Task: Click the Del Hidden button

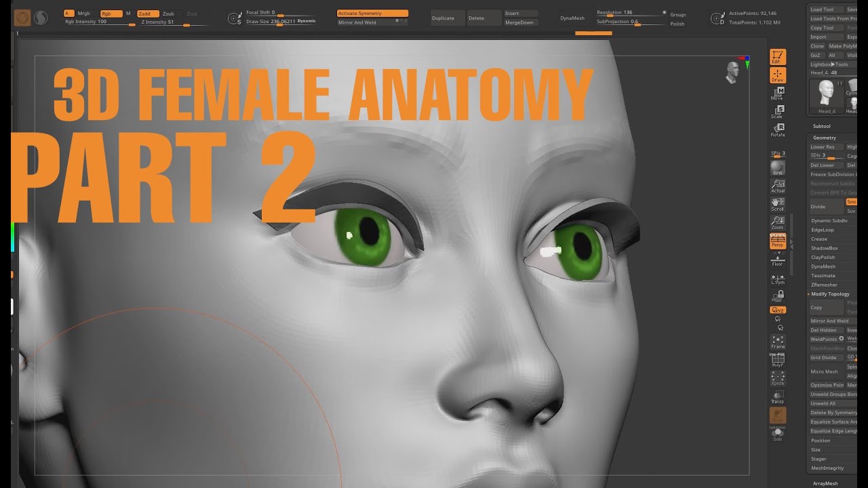Action: 825,330
